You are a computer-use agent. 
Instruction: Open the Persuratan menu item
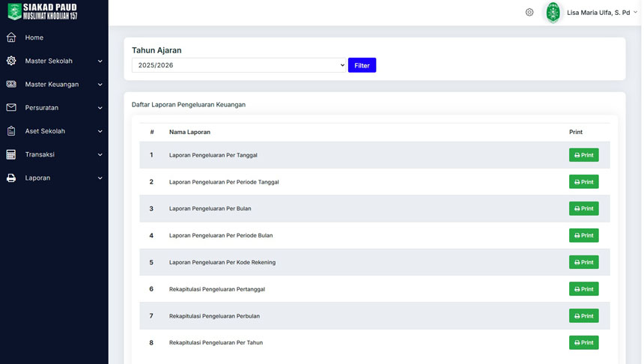pos(42,108)
